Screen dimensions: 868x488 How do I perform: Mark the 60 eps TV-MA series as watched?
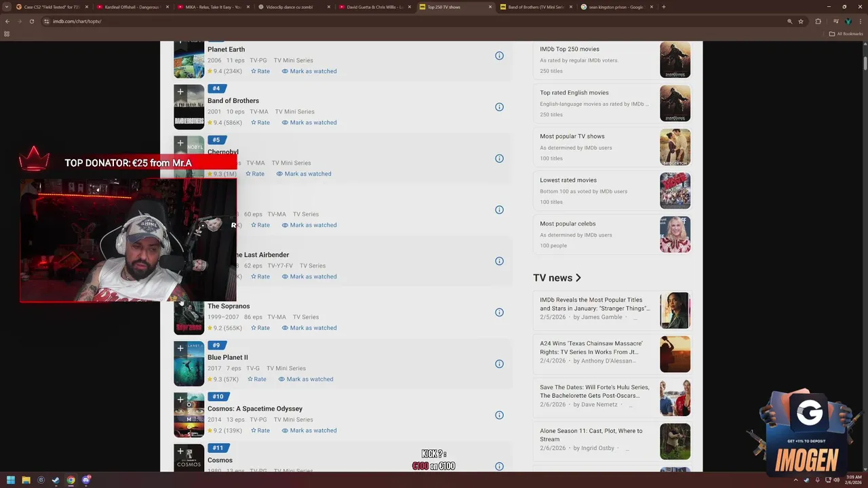tap(309, 225)
